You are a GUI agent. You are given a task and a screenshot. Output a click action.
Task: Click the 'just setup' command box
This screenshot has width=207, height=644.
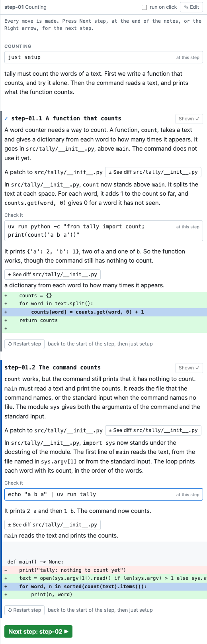[103, 57]
